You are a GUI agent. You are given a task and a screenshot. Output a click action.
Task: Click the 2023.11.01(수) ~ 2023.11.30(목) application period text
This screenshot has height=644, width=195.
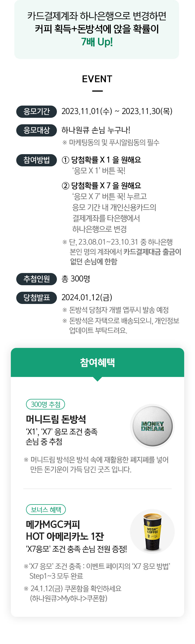[x=117, y=111]
